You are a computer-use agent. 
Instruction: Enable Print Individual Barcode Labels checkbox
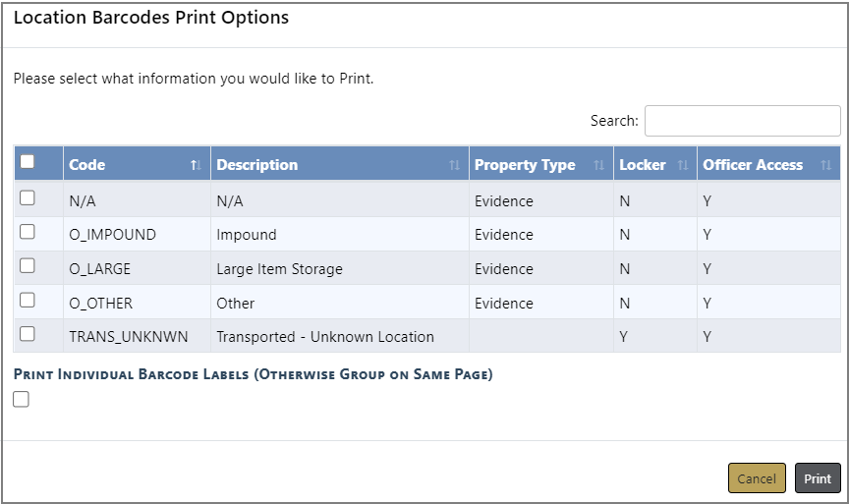[x=22, y=399]
